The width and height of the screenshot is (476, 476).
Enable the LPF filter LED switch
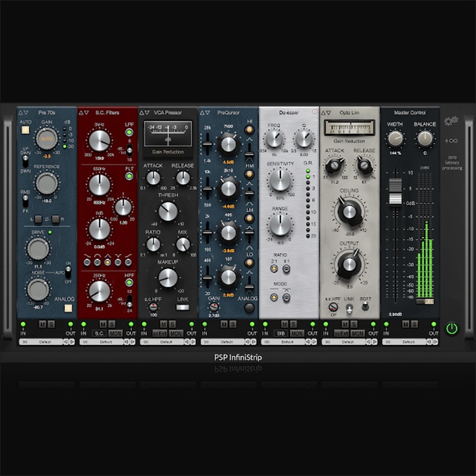[x=129, y=132]
